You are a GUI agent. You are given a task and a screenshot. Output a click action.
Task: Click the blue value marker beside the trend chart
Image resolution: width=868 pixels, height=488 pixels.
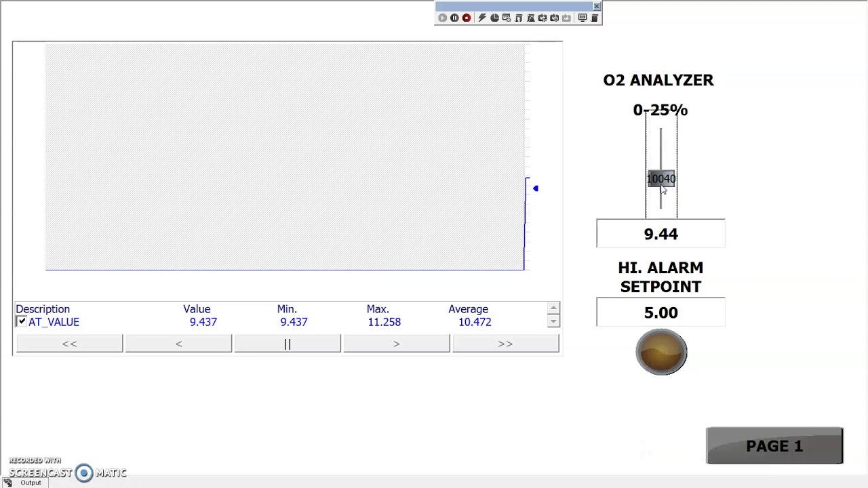[x=535, y=188]
